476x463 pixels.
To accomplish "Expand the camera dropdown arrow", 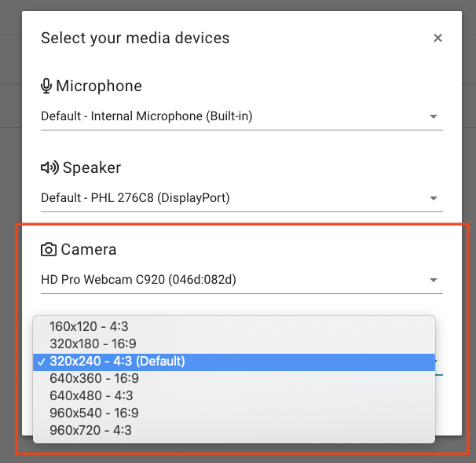I will click(x=434, y=280).
